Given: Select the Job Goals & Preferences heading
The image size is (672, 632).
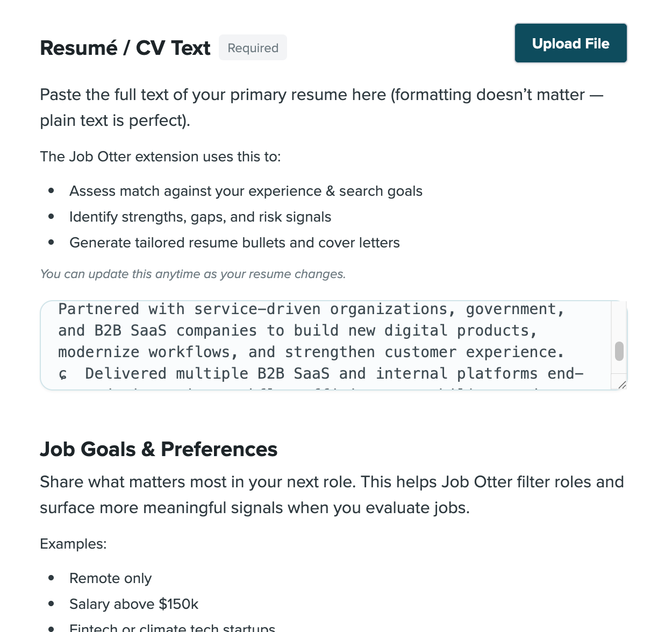Looking at the screenshot, I should (159, 449).
